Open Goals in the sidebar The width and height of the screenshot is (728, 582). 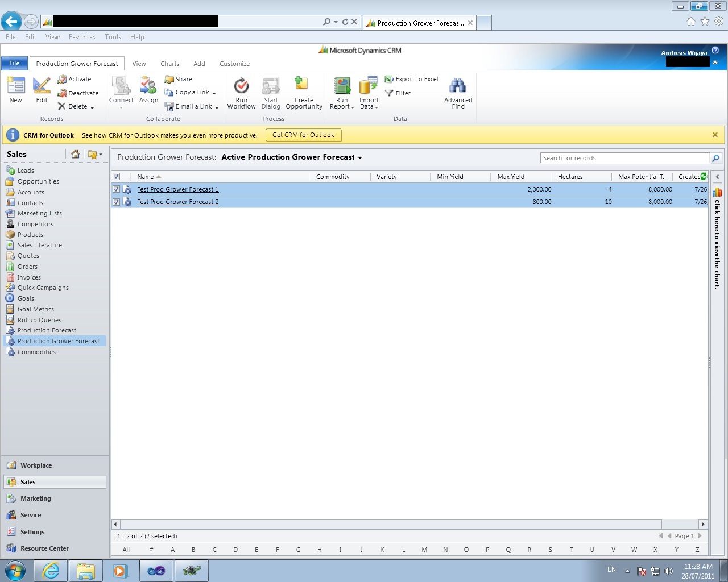pyautogui.click(x=26, y=298)
